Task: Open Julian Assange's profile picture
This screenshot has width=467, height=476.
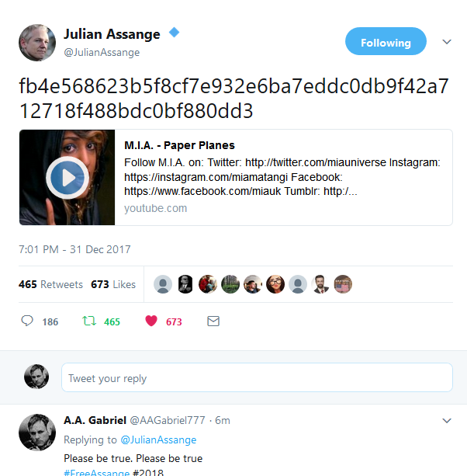Action: 37,43
